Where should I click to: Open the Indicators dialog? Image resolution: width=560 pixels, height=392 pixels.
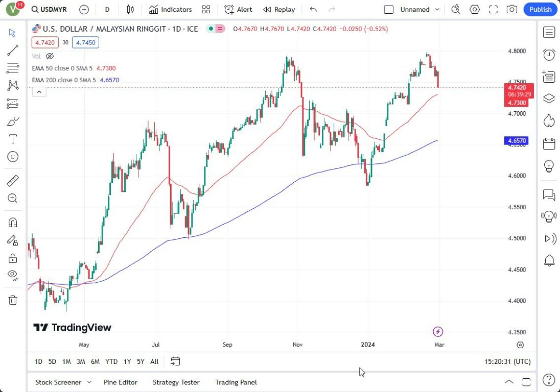(x=170, y=9)
